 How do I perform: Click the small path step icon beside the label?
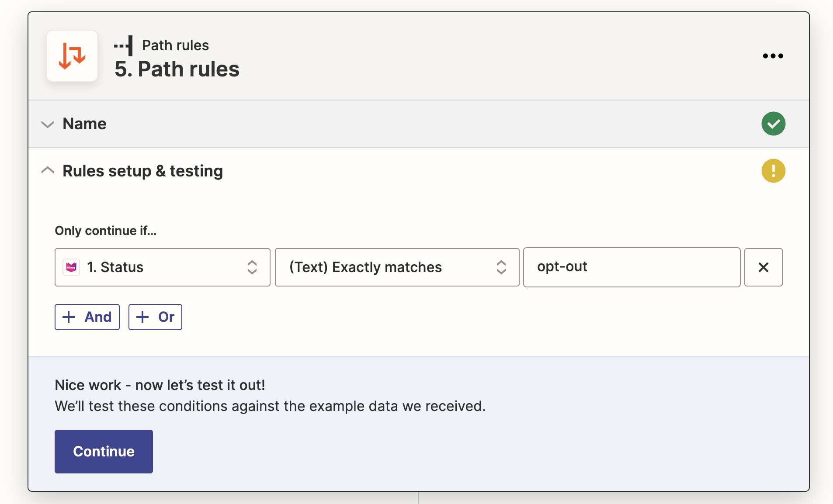tap(124, 45)
